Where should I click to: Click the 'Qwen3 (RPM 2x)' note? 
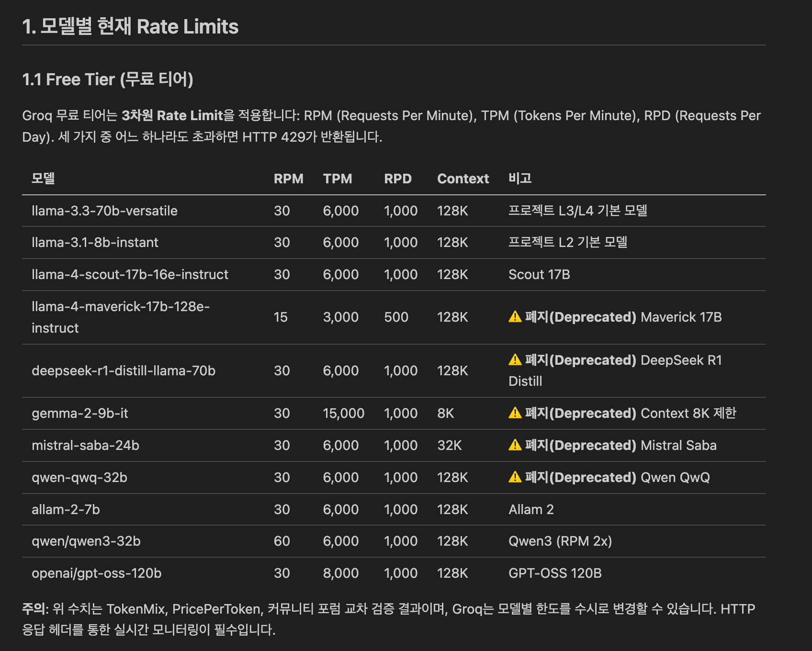pyautogui.click(x=560, y=541)
